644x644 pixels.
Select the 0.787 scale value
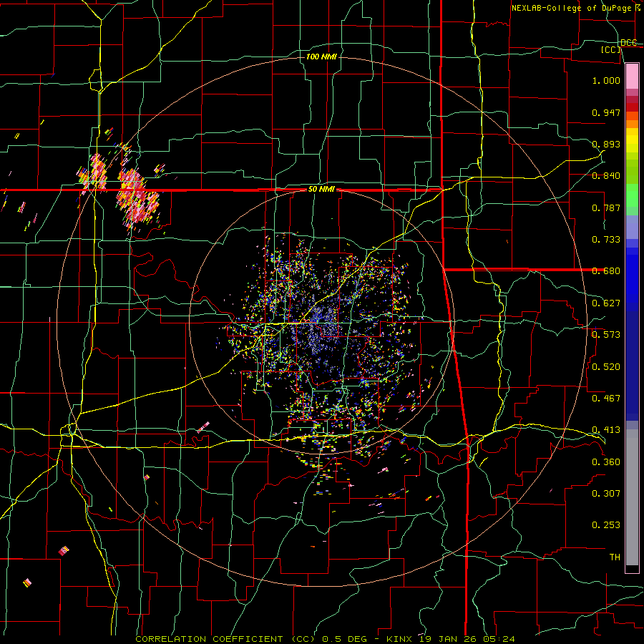(606, 208)
